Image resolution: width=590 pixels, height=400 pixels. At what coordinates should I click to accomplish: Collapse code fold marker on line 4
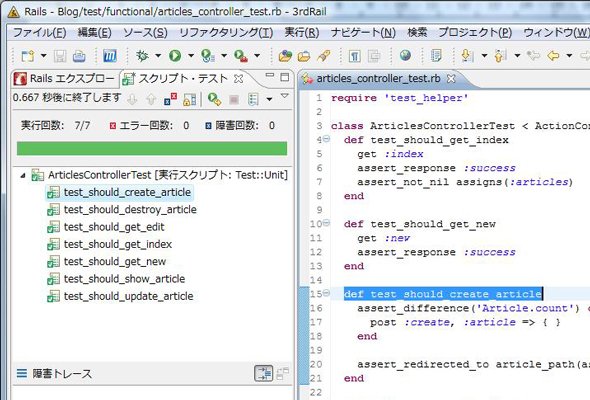tap(326, 139)
